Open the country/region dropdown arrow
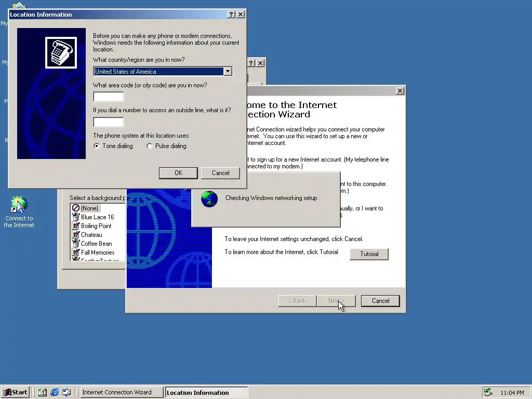The width and height of the screenshot is (532, 399). tap(228, 71)
